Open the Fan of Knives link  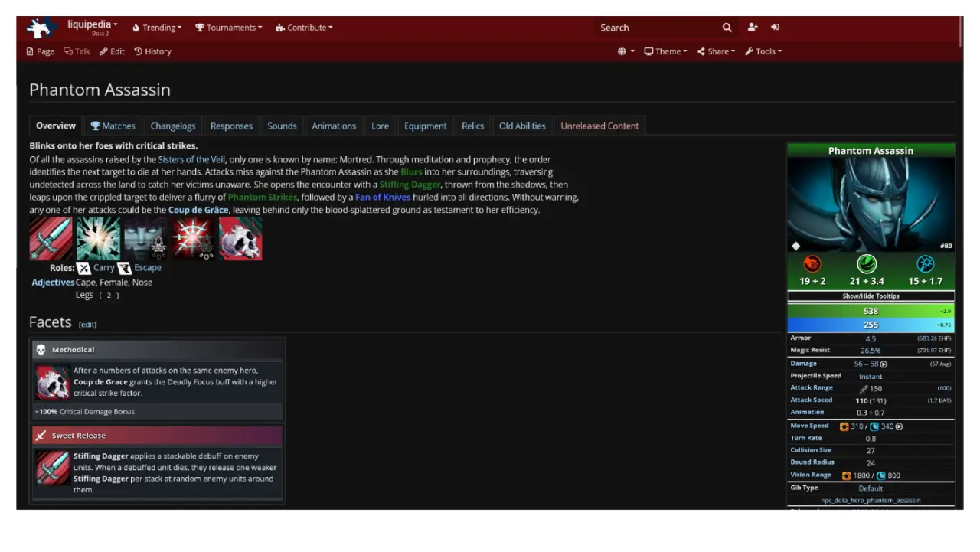pos(383,197)
